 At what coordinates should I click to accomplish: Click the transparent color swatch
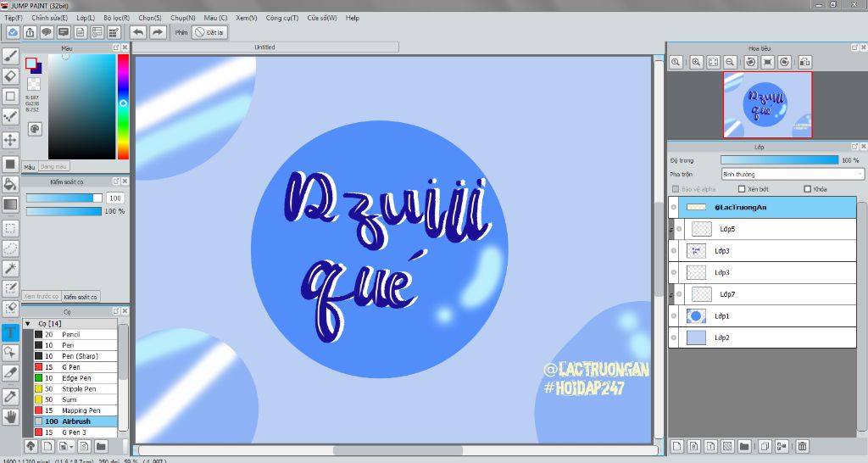point(34,83)
